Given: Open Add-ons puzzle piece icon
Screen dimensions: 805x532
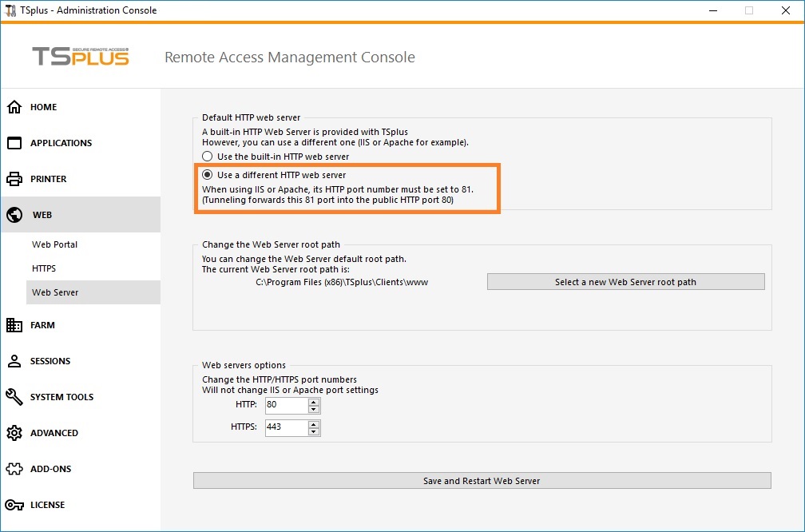Looking at the screenshot, I should [x=14, y=469].
